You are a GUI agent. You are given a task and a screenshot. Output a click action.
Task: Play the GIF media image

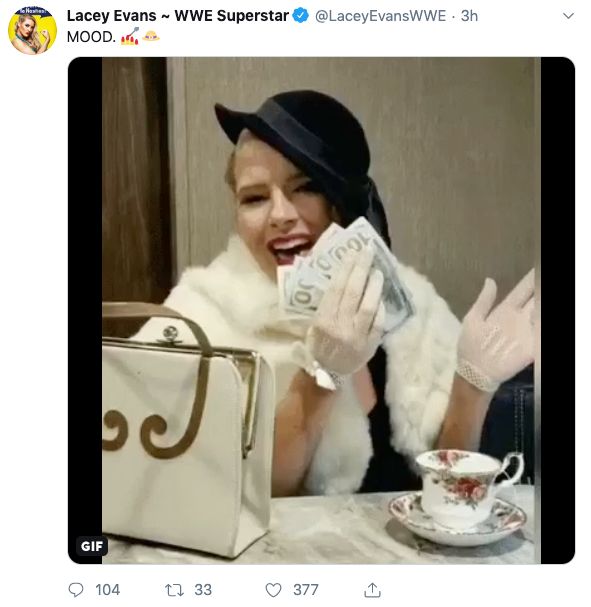coord(321,310)
